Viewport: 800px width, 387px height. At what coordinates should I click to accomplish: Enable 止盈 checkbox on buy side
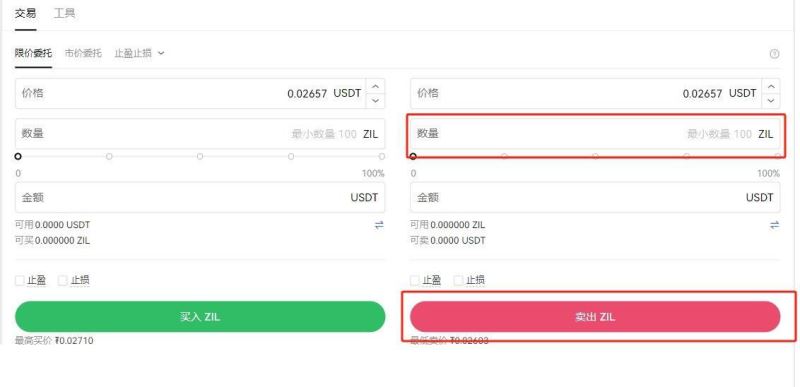coord(19,280)
